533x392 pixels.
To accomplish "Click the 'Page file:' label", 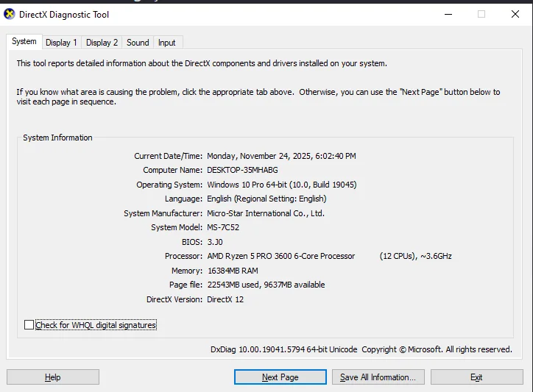I will click(x=186, y=285).
